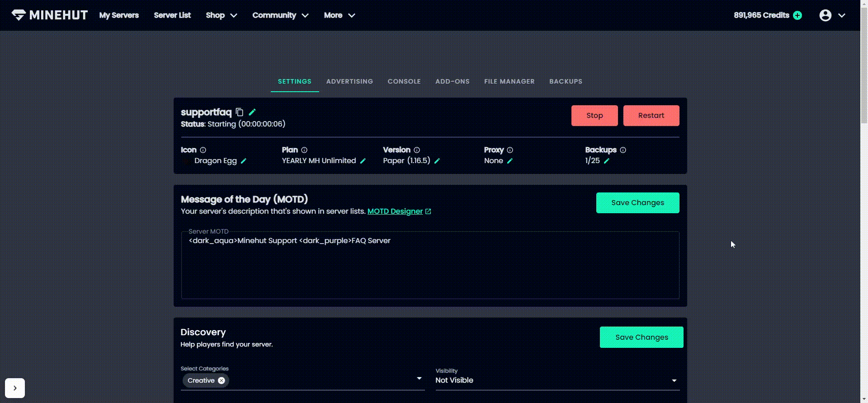Edit the Dragon Egg icon
This screenshot has height=403, width=868.
pyautogui.click(x=243, y=161)
